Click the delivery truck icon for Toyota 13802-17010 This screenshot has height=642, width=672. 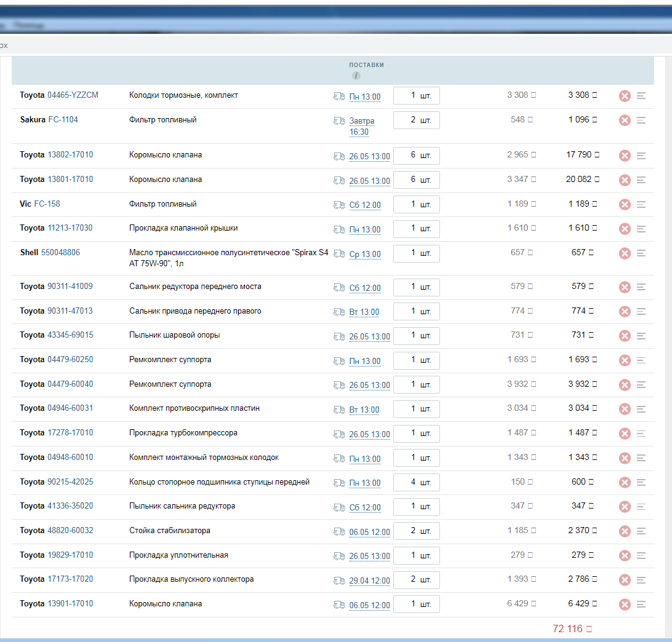coord(339,156)
